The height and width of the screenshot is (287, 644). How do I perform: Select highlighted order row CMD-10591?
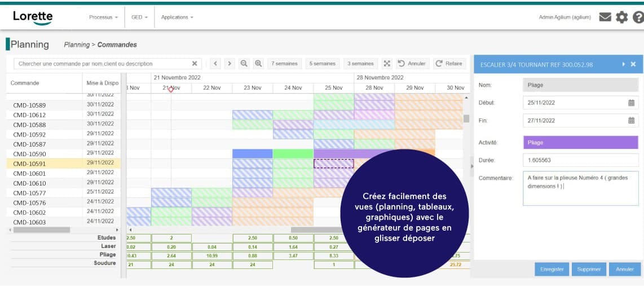pyautogui.click(x=64, y=164)
